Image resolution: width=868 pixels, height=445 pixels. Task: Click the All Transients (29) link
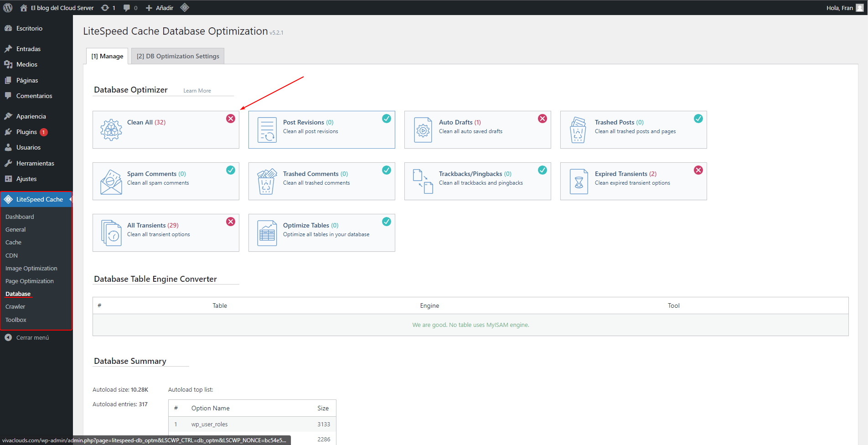(153, 225)
